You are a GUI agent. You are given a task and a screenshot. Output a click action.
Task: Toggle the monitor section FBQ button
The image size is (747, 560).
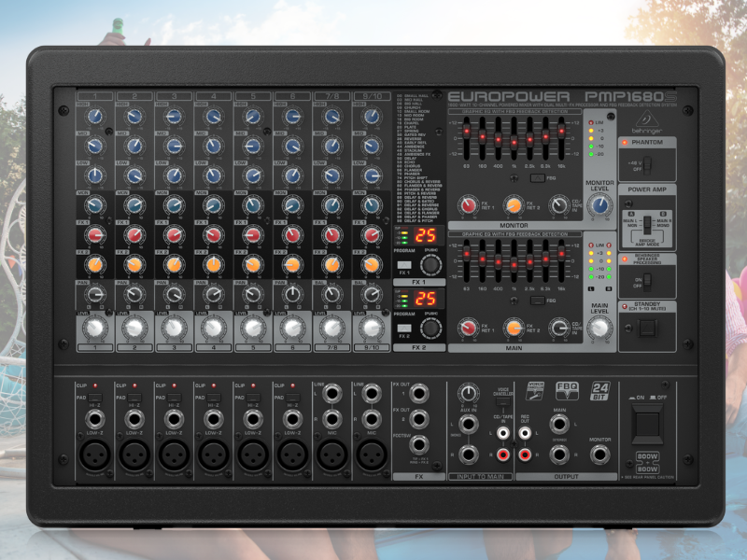point(538,178)
